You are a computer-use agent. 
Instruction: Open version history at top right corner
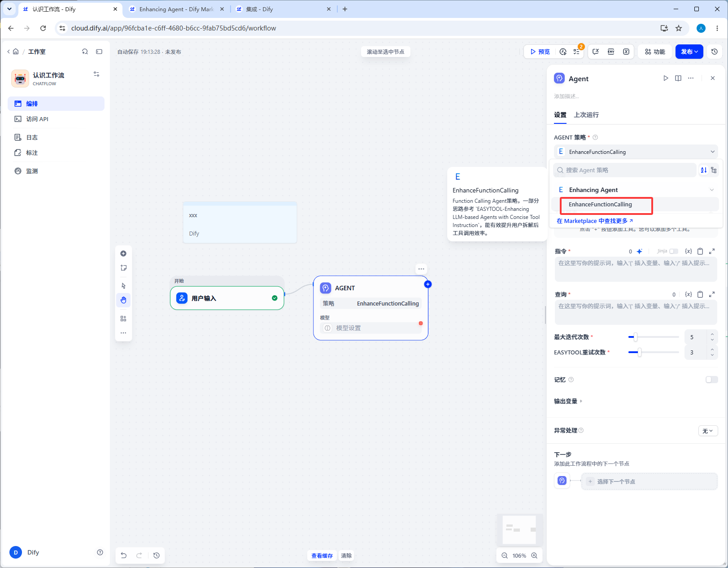pyautogui.click(x=715, y=52)
